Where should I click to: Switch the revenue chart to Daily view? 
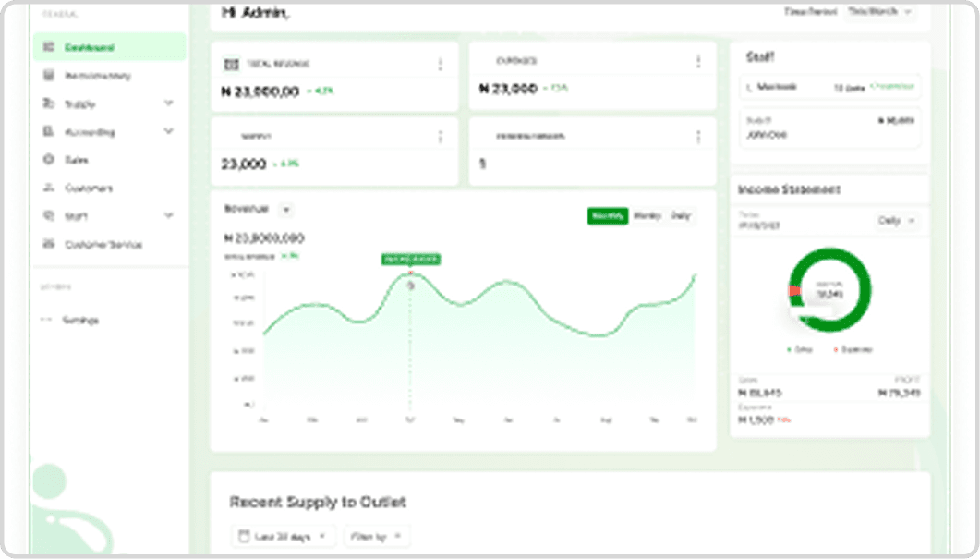pyautogui.click(x=684, y=215)
